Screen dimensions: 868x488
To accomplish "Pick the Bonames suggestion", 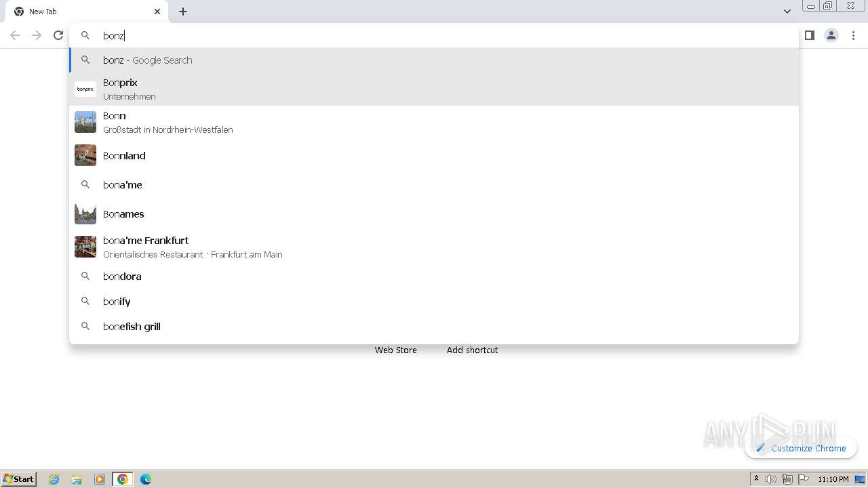I will point(434,213).
